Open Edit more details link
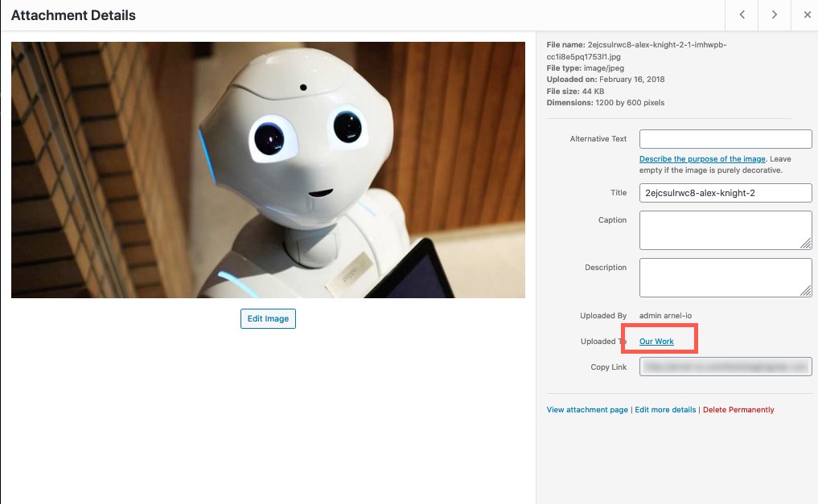Screen dimensions: 818x504 [665, 410]
